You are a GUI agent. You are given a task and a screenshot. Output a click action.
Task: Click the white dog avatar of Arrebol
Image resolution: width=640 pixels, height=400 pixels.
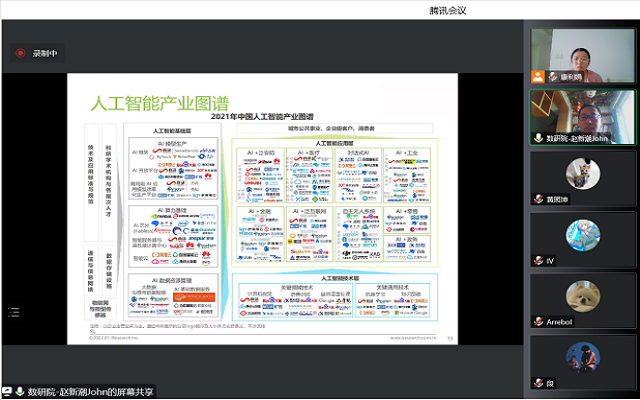pyautogui.click(x=583, y=297)
